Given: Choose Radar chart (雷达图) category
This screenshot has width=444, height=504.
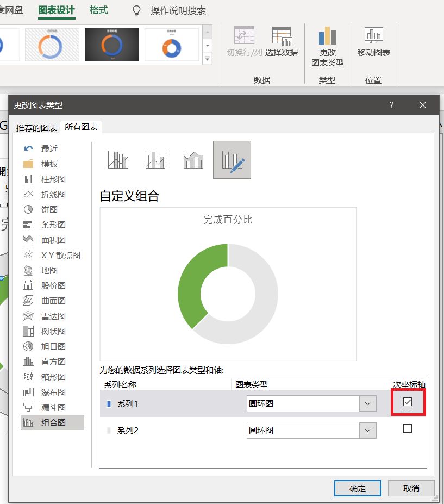Looking at the screenshot, I should tap(52, 316).
